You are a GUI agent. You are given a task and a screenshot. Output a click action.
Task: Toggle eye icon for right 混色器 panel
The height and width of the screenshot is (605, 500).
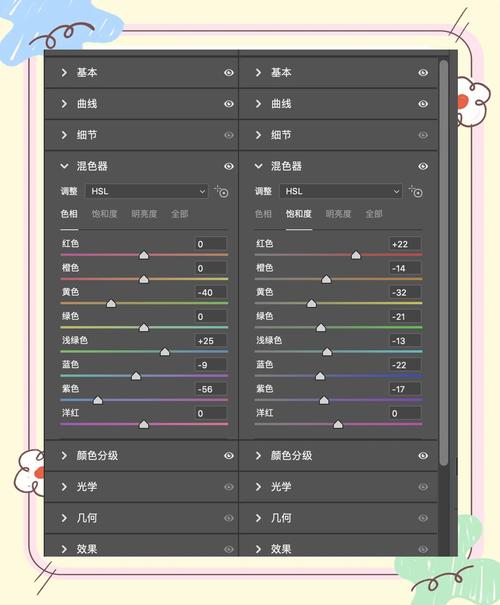point(423,166)
